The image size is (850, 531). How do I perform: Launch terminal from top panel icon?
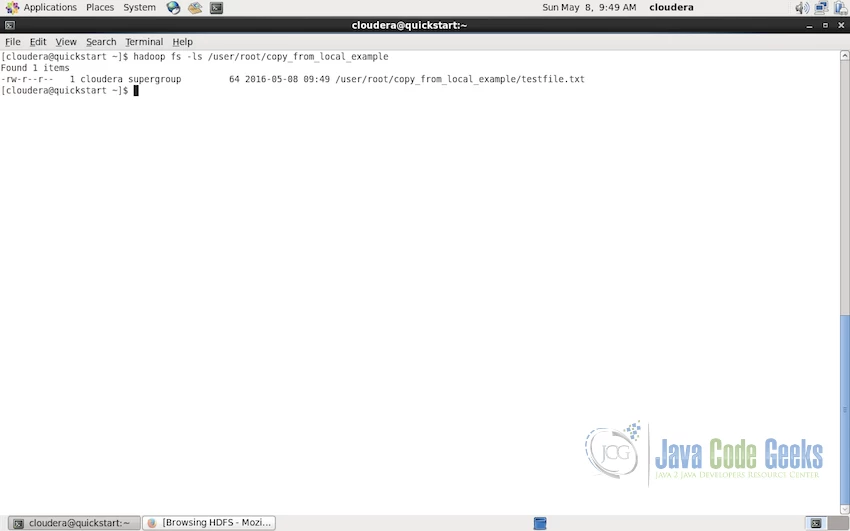click(216, 8)
